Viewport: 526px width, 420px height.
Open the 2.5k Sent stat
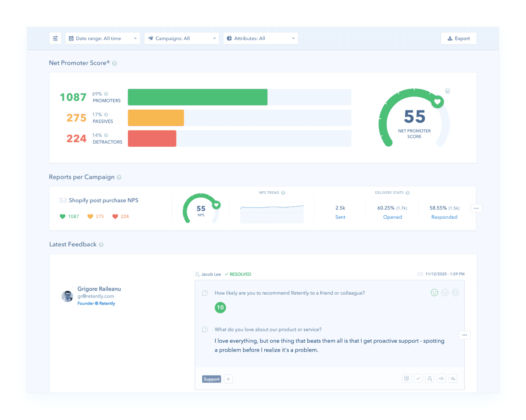[x=340, y=212]
